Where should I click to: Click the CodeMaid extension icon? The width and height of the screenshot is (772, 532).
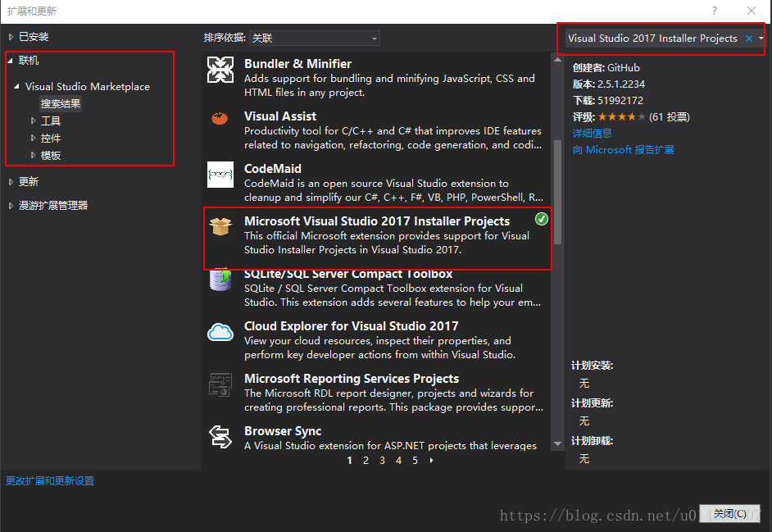220,175
